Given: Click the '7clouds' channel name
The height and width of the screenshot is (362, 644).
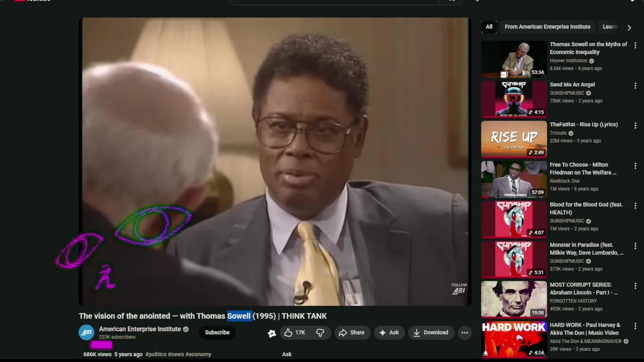Looking at the screenshot, I should pos(558,133).
